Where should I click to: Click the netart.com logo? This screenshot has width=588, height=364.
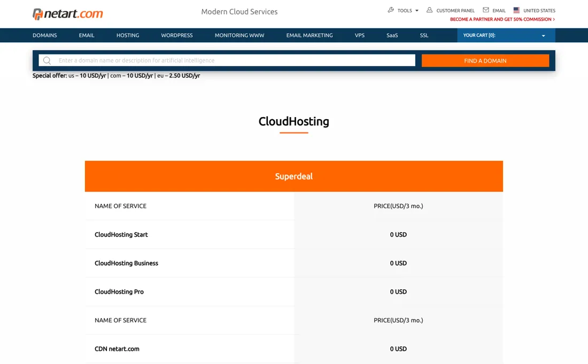click(x=67, y=14)
